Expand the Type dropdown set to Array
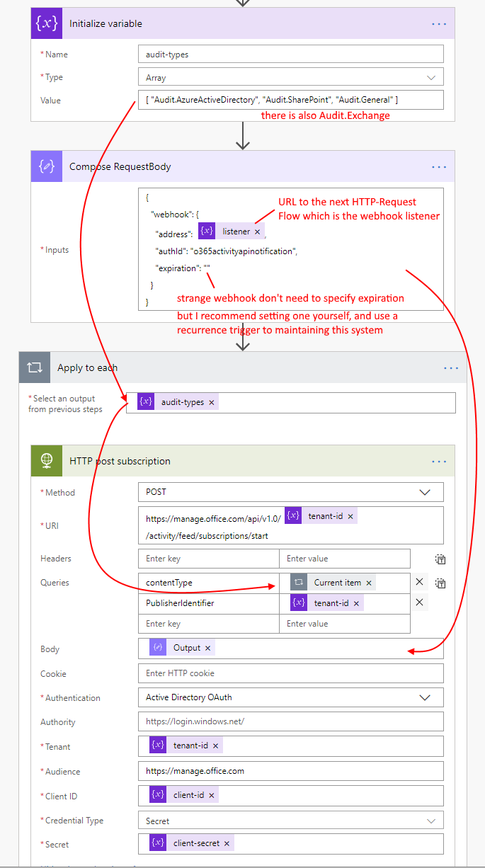The image size is (485, 868). click(x=431, y=77)
